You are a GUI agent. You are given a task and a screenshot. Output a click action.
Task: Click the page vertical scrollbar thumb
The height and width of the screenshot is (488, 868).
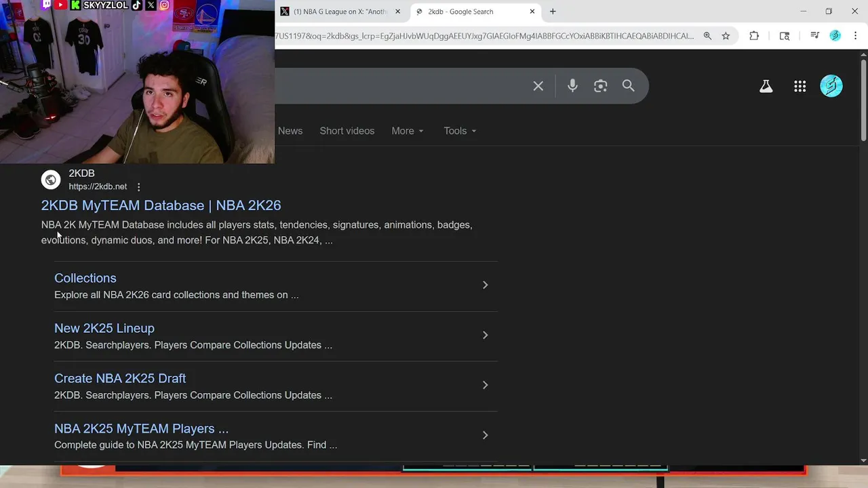pos(863,101)
